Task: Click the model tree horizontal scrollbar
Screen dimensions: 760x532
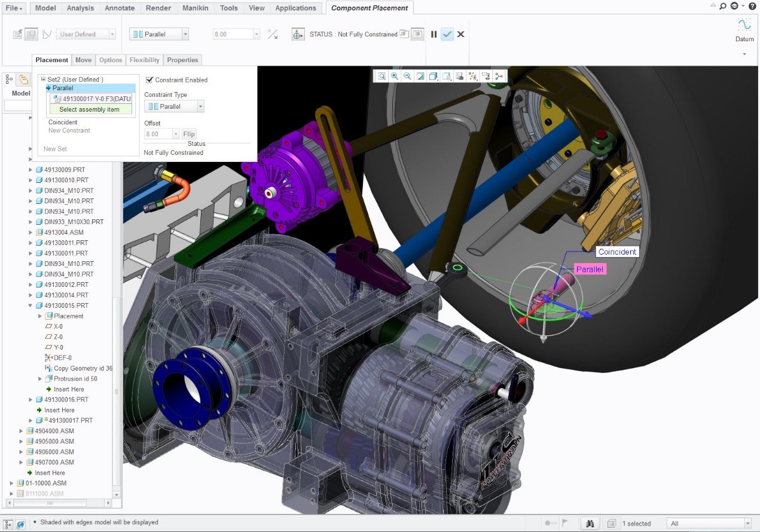Action: [x=50, y=503]
